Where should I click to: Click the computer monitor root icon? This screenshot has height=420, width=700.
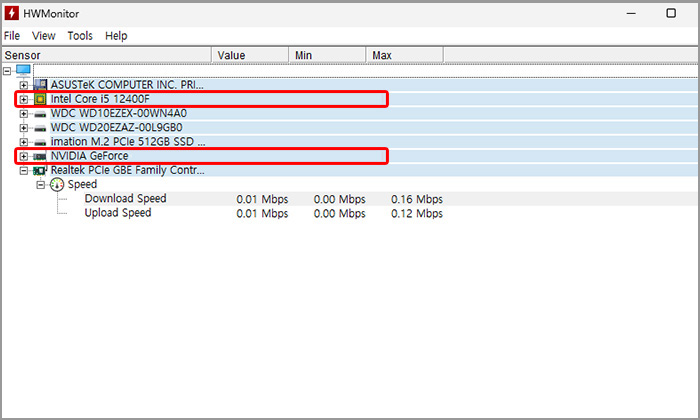click(x=23, y=71)
